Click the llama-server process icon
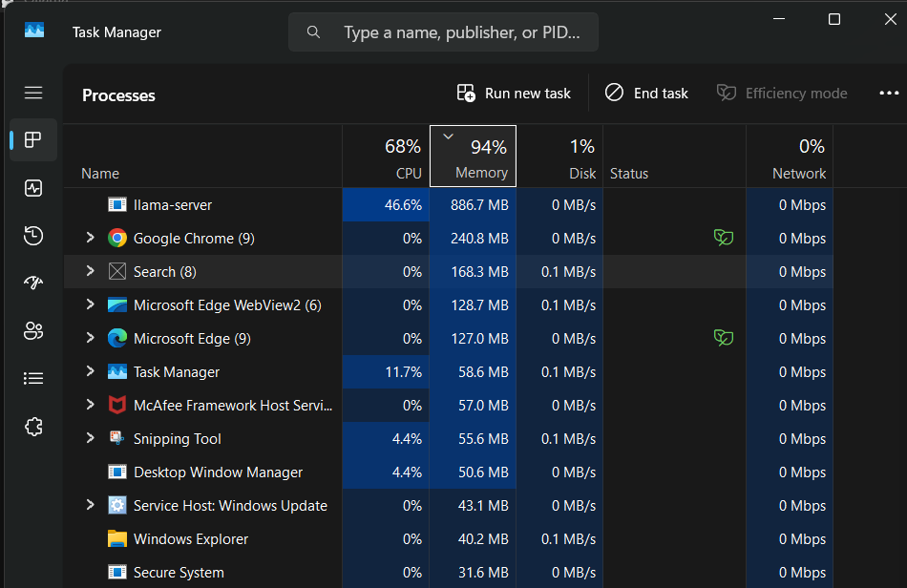 click(x=117, y=204)
